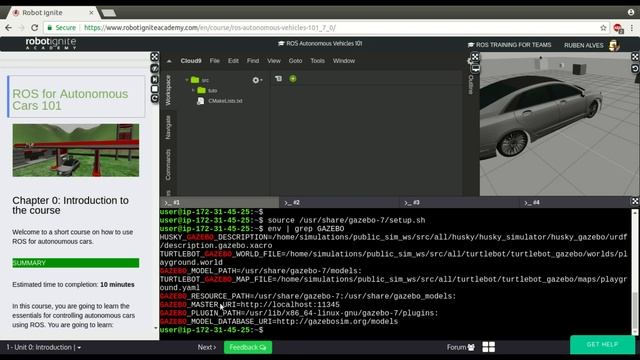The width and height of the screenshot is (640, 360).
Task: Go to the Next unit
Action: [x=207, y=347]
